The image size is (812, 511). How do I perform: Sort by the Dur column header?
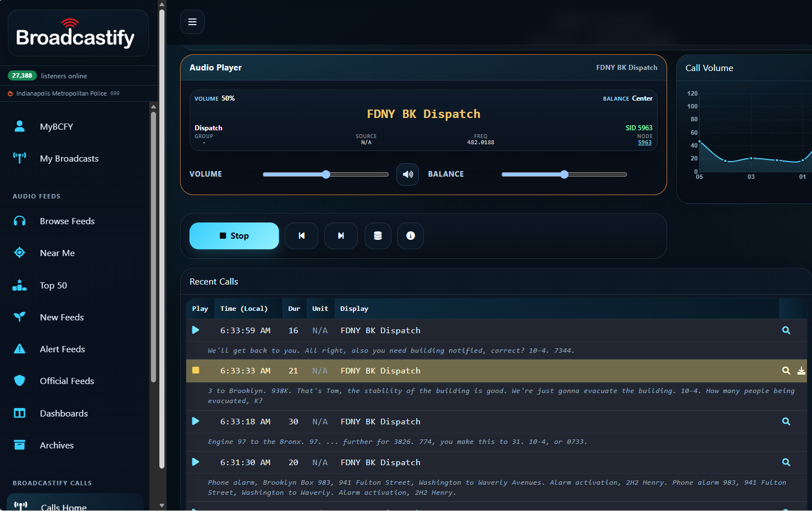(x=294, y=309)
